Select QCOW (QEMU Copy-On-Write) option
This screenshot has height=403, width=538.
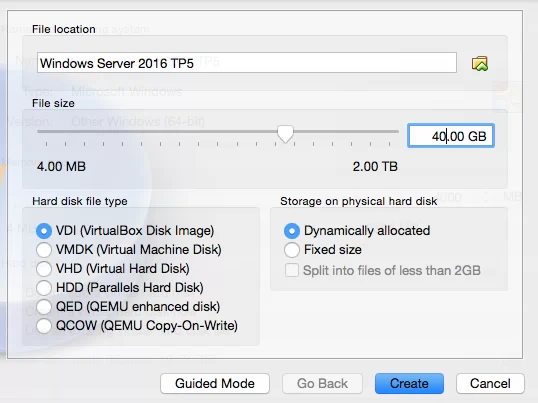(44, 326)
